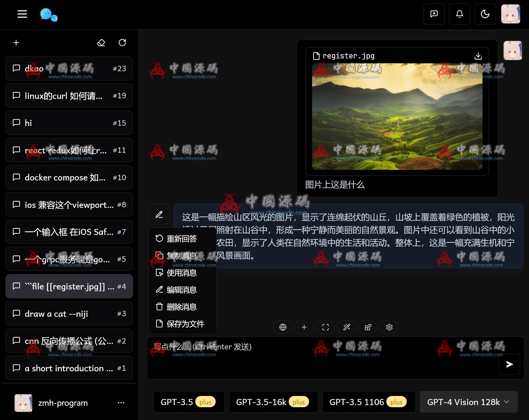The height and width of the screenshot is (420, 529).
Task: Click the magic wand enhancement icon
Action: (346, 327)
